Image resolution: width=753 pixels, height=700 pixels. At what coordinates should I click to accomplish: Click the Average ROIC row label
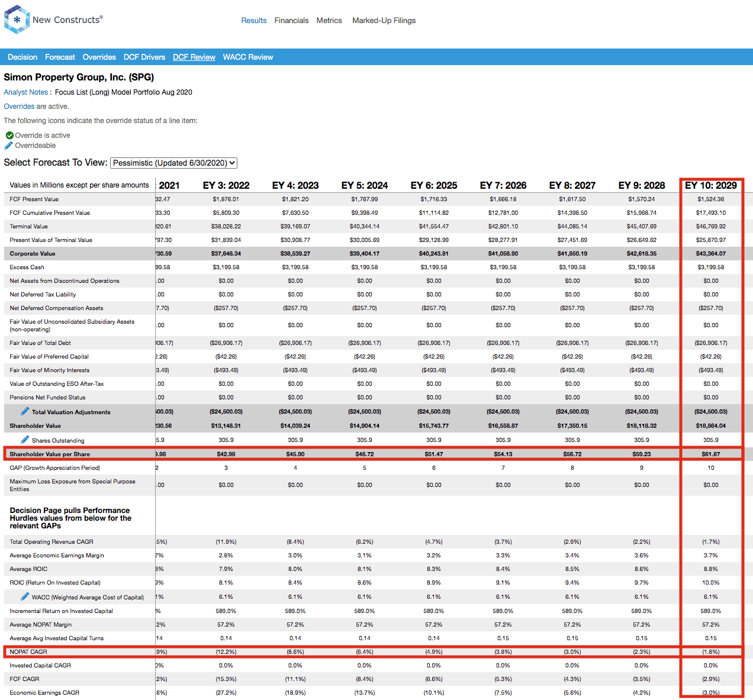[x=28, y=569]
